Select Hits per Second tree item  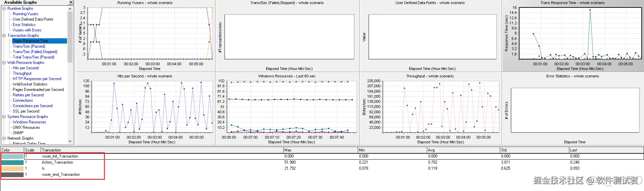click(26, 68)
